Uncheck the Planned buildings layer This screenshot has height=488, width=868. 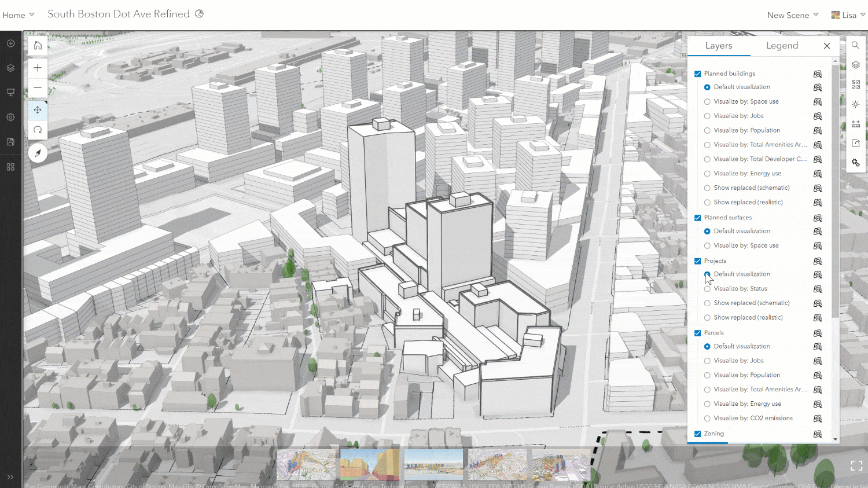point(698,74)
